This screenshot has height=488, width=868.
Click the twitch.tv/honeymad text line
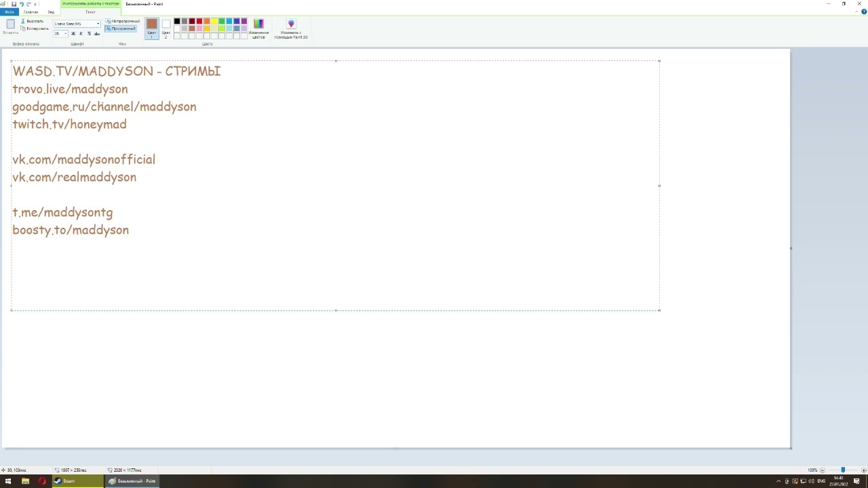(x=69, y=125)
